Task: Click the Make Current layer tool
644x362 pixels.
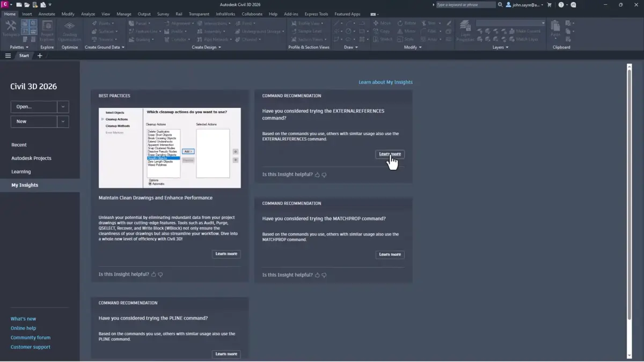Action: pos(524,31)
